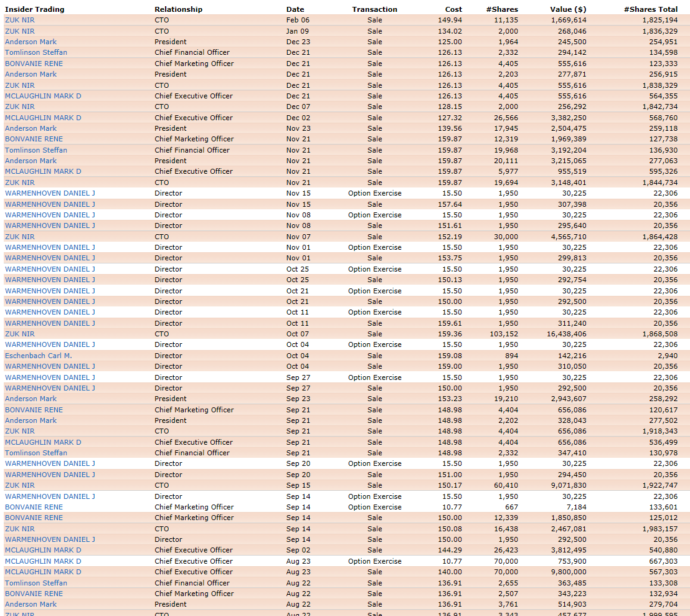The image size is (690, 616).
Task: Select the #Shares Total column header
Action: click(651, 9)
